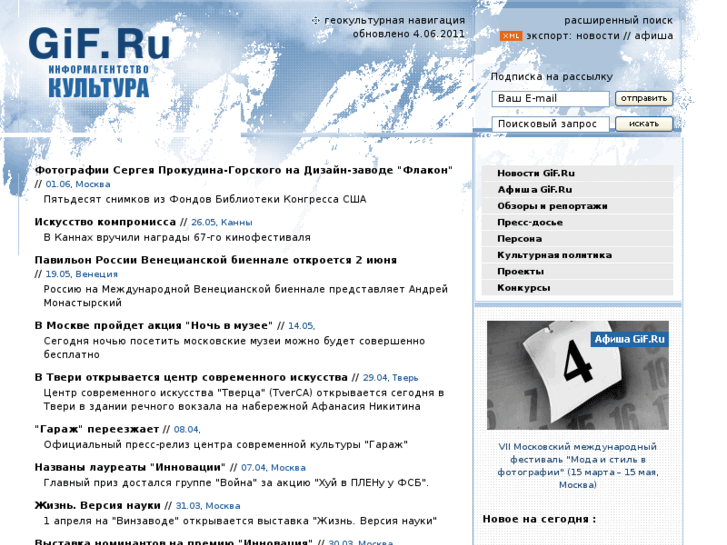This screenshot has width=727, height=545.
Task: Open the Павильон России Венецианской биеннале headline
Action: (216, 260)
